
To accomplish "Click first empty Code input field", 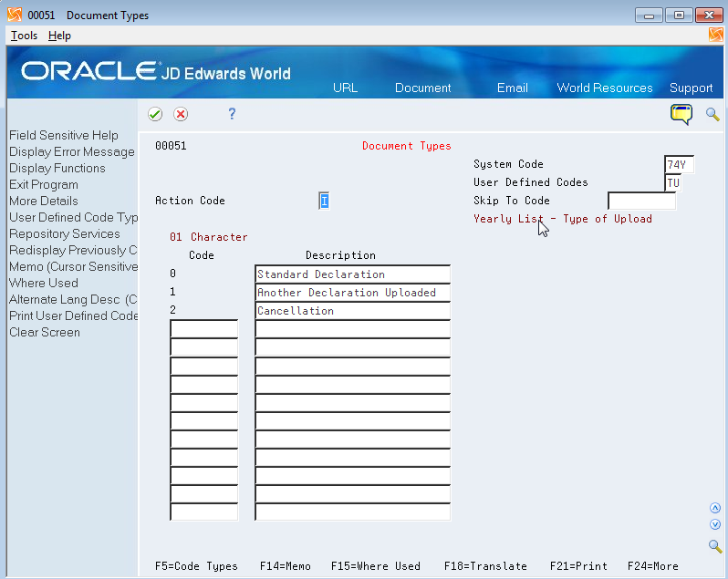I will pos(203,329).
